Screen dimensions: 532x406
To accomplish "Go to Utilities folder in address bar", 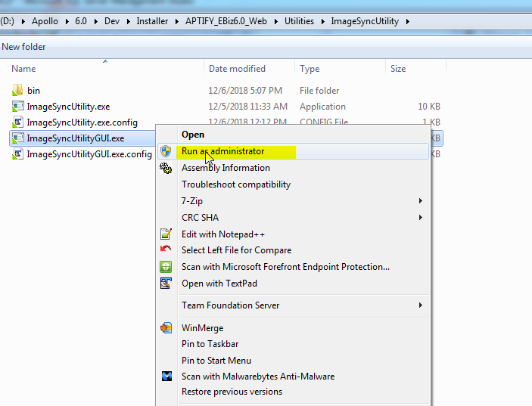I will tap(299, 21).
